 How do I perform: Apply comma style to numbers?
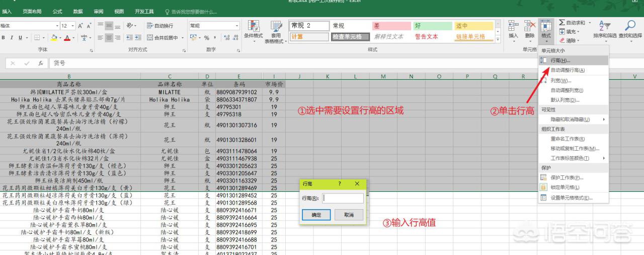coord(214,38)
